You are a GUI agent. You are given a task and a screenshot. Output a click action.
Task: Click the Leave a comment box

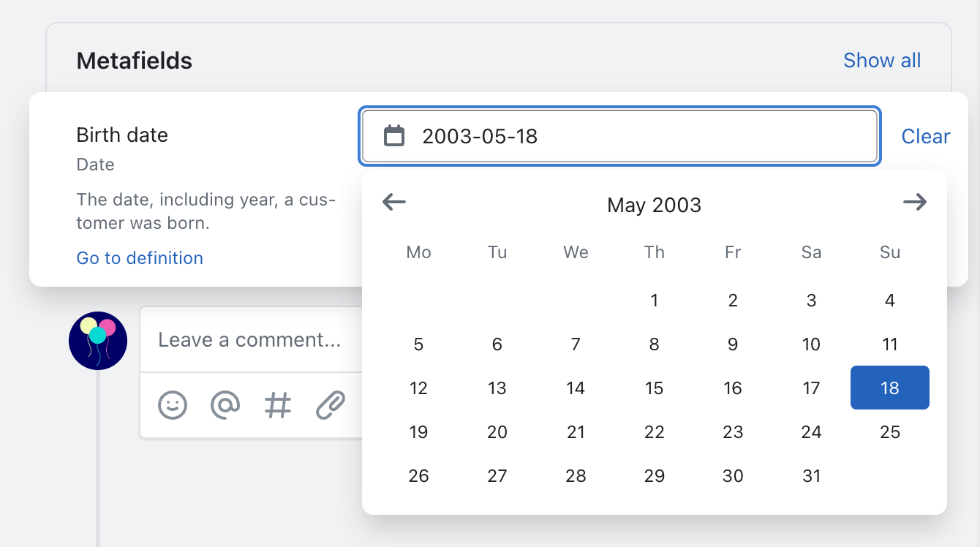click(x=250, y=340)
